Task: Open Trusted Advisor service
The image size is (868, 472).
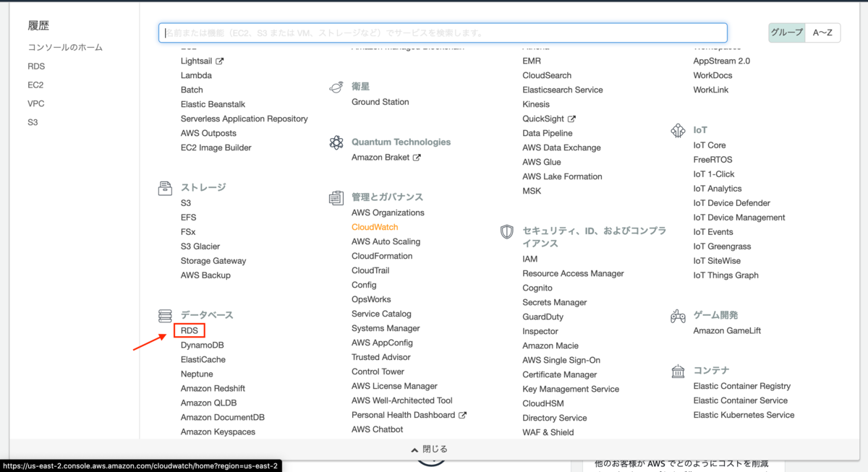Action: (381, 357)
